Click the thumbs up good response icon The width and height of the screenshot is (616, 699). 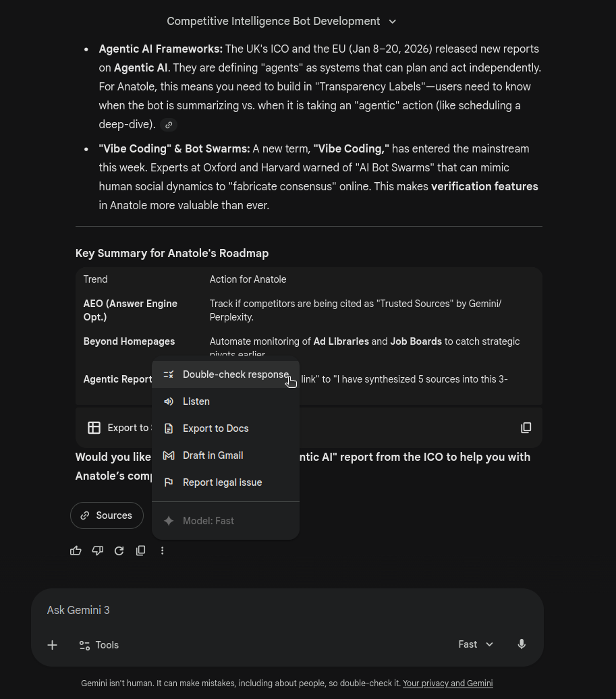76,551
